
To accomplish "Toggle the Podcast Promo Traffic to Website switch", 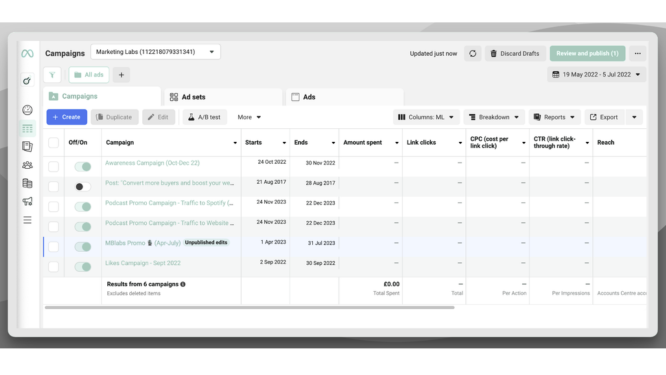I will point(83,227).
